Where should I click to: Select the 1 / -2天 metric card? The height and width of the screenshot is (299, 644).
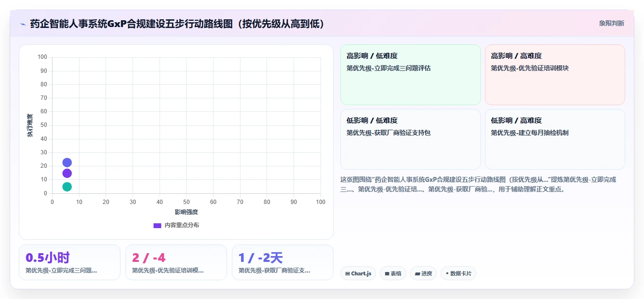282,262
